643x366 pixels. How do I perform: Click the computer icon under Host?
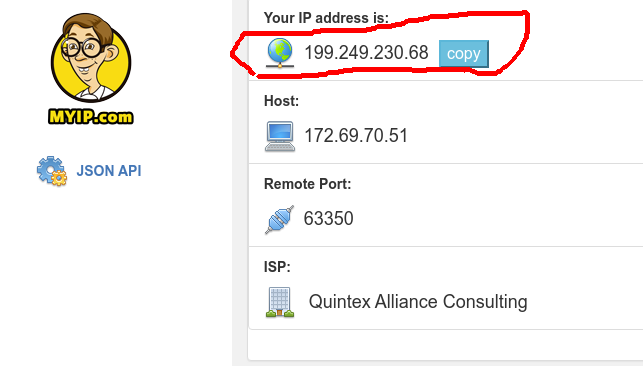(280, 136)
